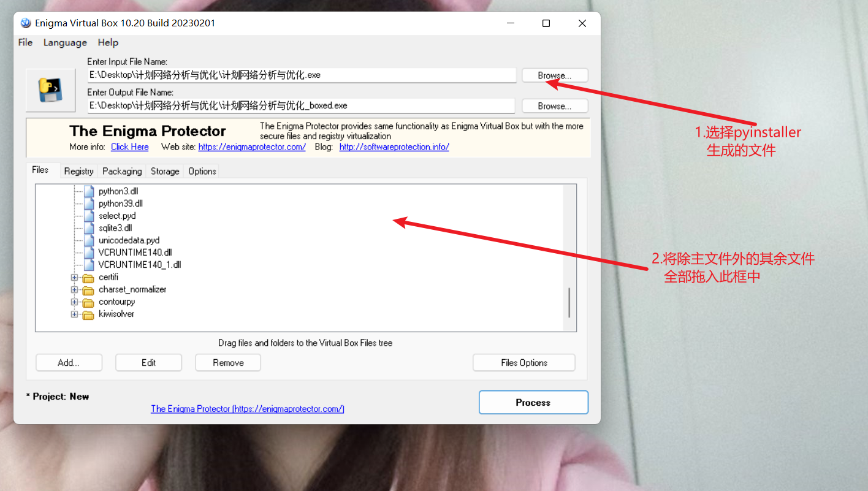This screenshot has width=868, height=491.
Task: Switch to the Storage tab
Action: (165, 171)
